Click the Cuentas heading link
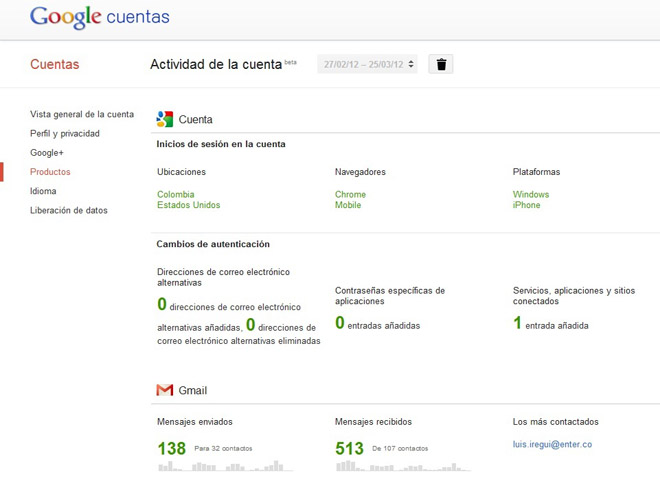660x495 pixels. [x=55, y=65]
